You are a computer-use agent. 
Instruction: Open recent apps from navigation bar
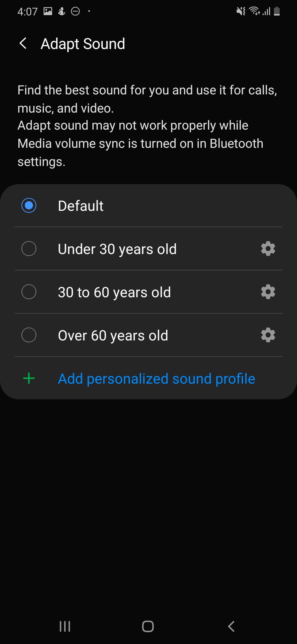[x=65, y=626]
